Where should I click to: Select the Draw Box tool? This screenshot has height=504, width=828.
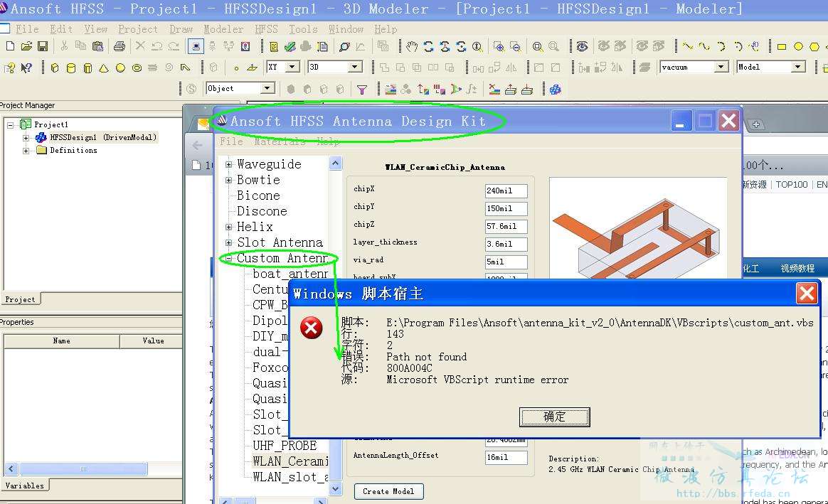pos(54,68)
